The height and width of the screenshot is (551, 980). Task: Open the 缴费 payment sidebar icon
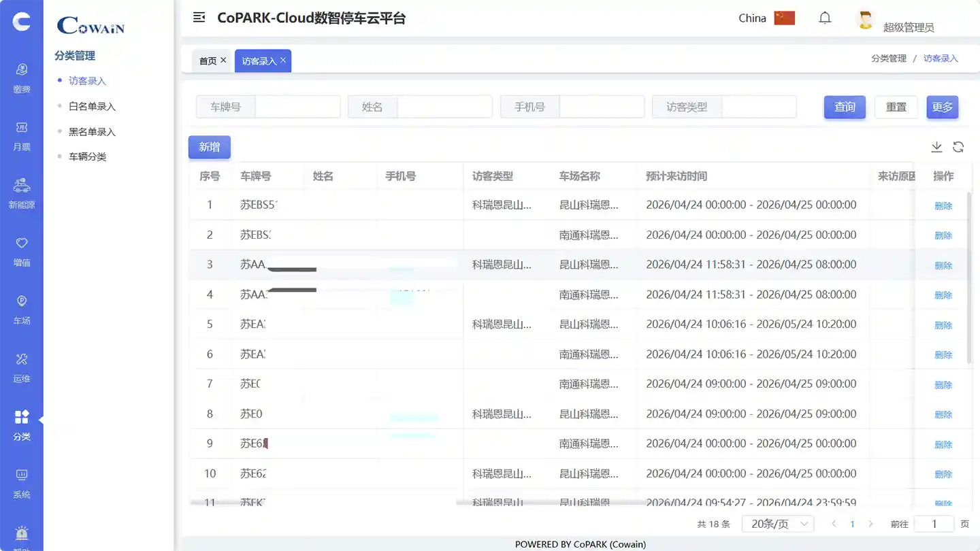[x=22, y=78]
